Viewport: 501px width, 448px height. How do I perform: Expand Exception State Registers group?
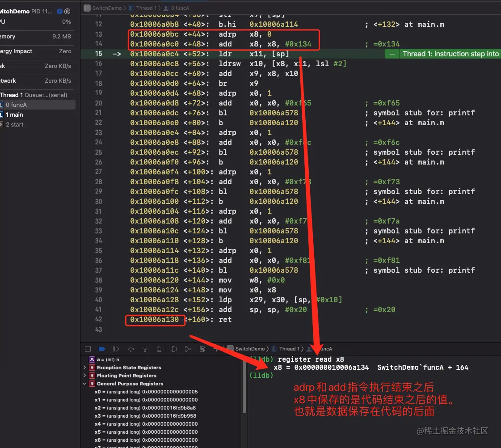(84, 368)
